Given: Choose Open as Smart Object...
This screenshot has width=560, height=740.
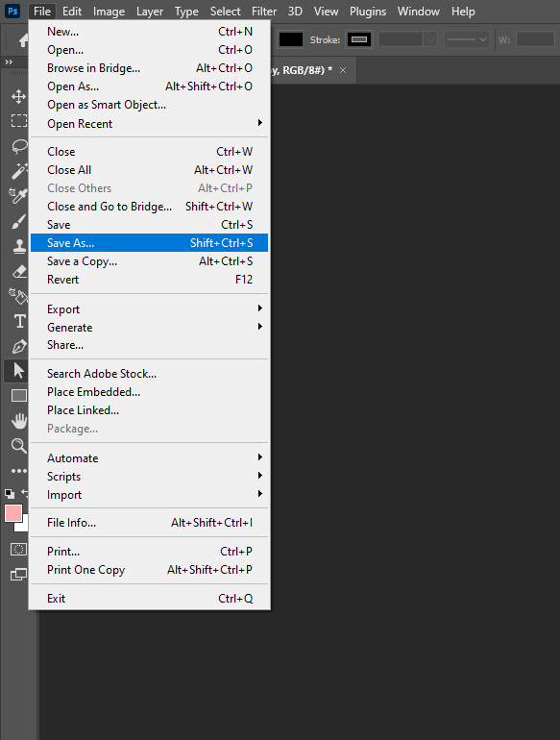Looking at the screenshot, I should pyautogui.click(x=149, y=105).
